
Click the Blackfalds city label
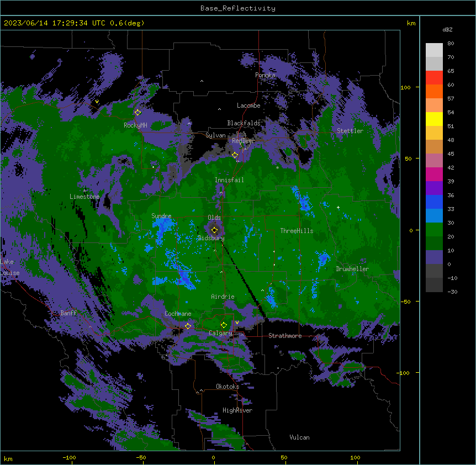click(x=244, y=123)
